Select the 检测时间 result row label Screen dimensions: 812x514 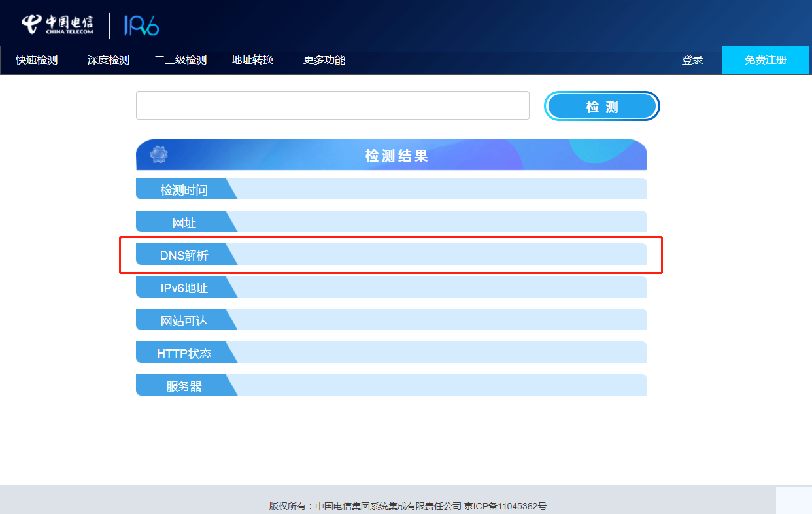184,190
